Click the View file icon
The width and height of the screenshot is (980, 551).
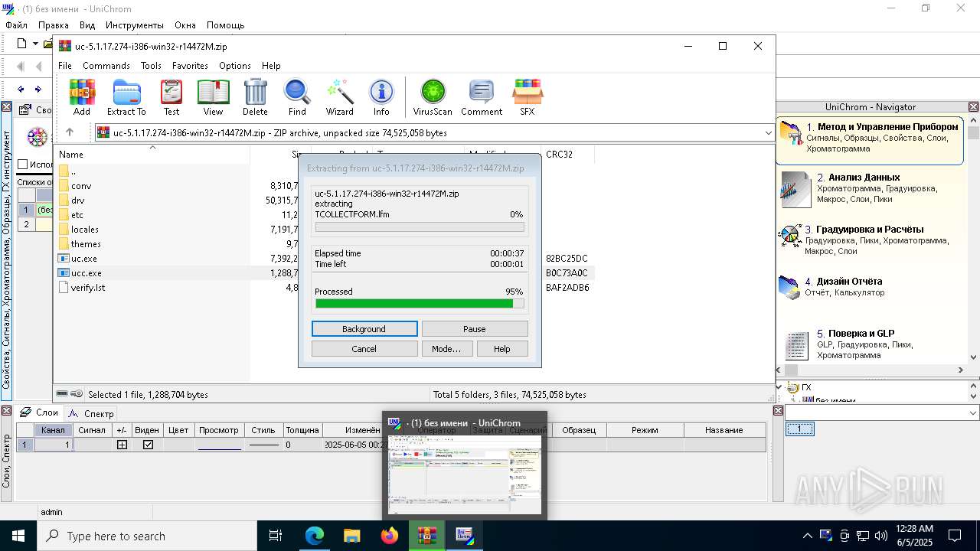213,97
